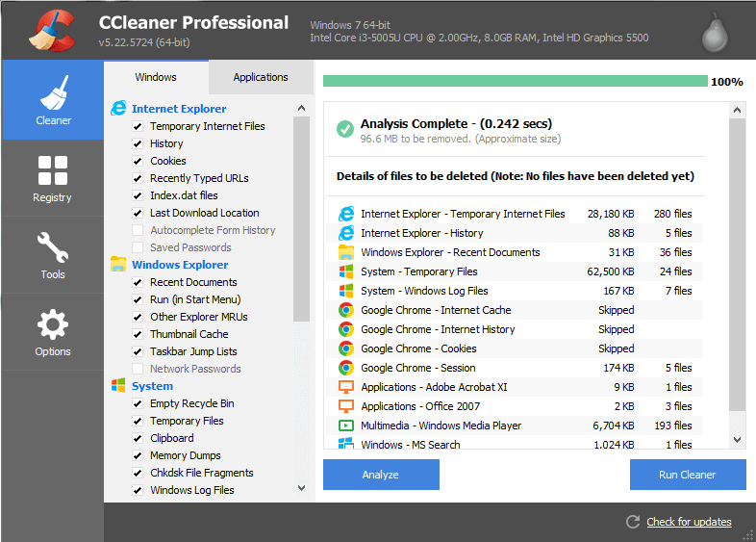Screen dimensions: 756x542
Task: Click Chrome icon beside Google Chrome - Cookies result
Action: pos(345,348)
